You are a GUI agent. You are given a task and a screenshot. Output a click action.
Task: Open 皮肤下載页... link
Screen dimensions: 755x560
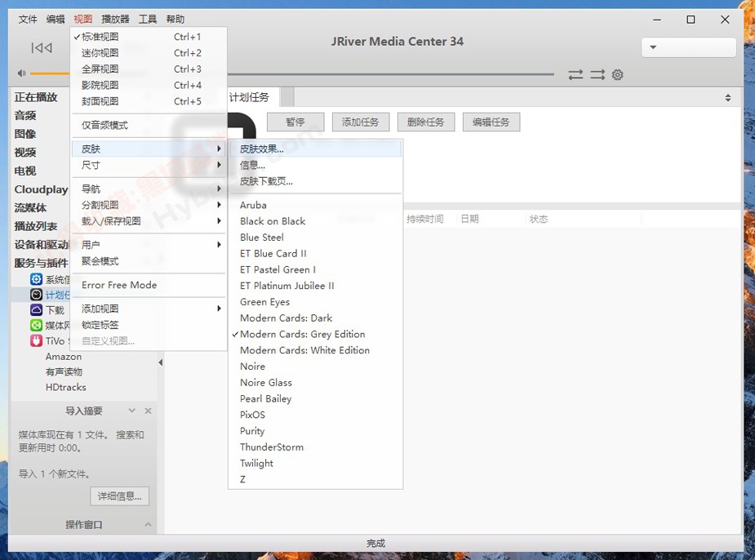coord(315,181)
